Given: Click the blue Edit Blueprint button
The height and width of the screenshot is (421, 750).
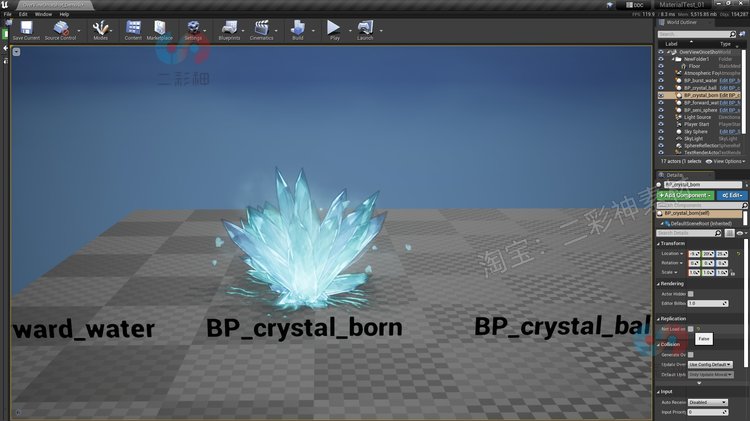Looking at the screenshot, I should (x=732, y=195).
